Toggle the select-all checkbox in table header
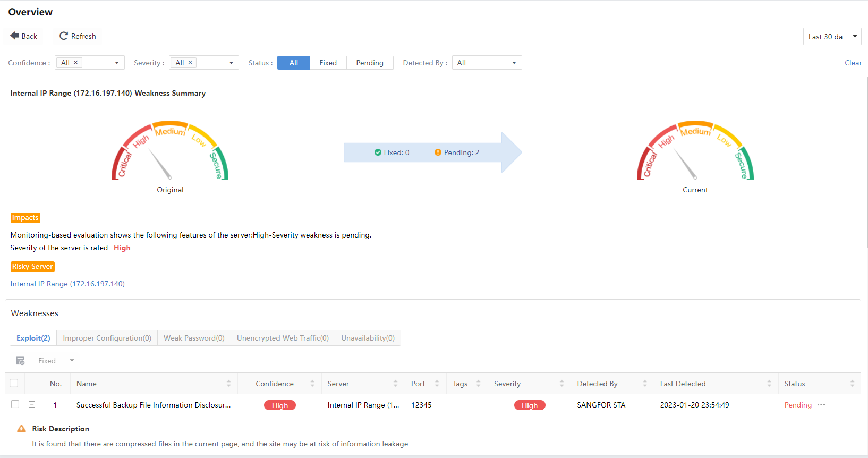The image size is (868, 458). click(x=14, y=383)
